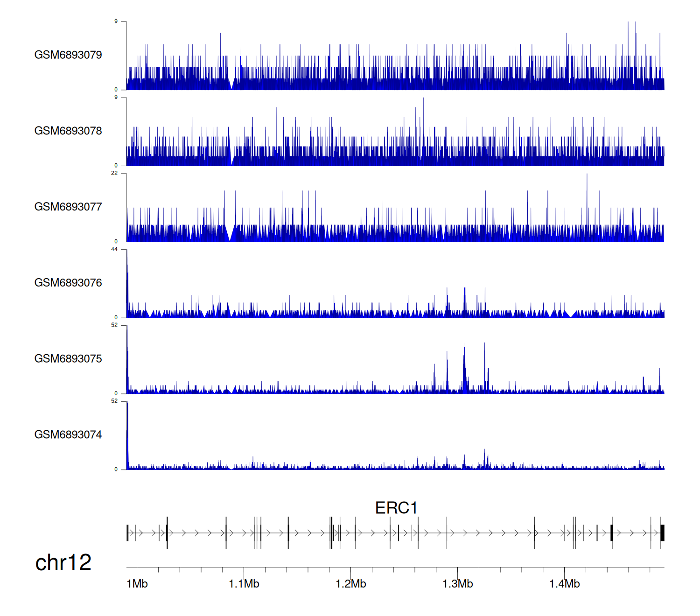This screenshot has height=616, width=700.
Task: Click the GSM6893079 track label
Action: tap(68, 55)
